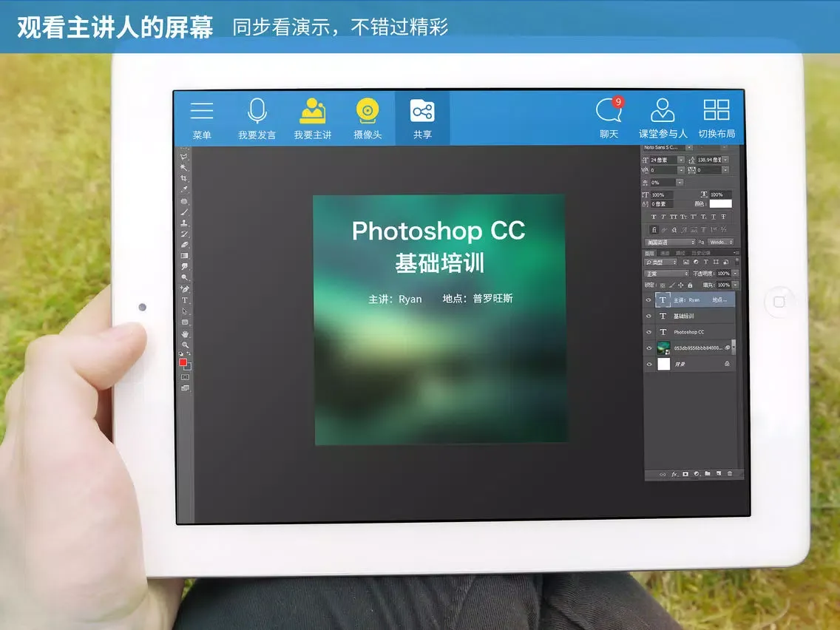The image size is (840, 630).
Task: Hide the 基础培训 text layer
Action: click(648, 316)
